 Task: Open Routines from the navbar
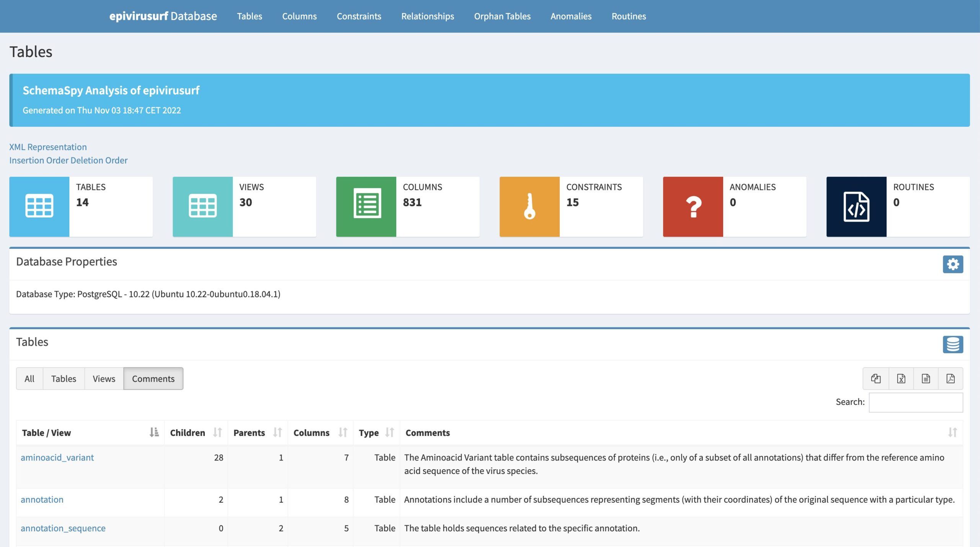pyautogui.click(x=629, y=16)
